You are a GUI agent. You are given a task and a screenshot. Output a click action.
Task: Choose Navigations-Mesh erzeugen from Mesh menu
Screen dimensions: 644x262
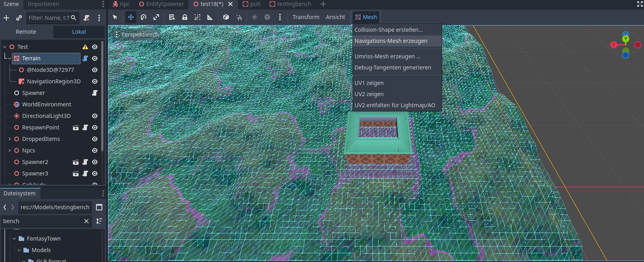click(391, 41)
